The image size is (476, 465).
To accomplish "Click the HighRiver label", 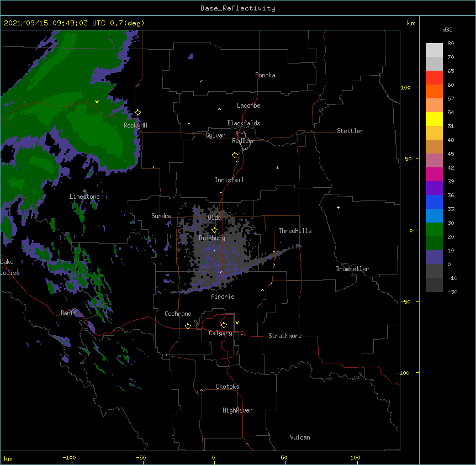I will click(237, 410).
